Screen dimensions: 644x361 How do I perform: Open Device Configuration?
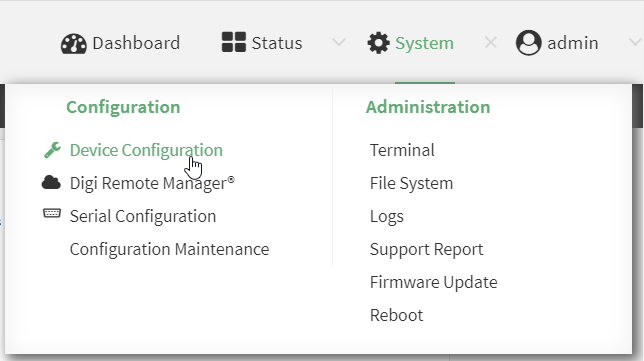click(146, 150)
